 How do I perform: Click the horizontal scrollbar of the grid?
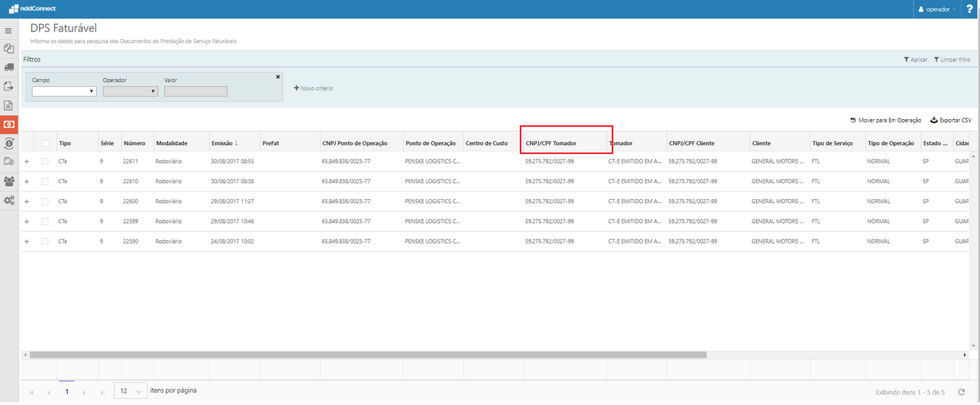click(368, 355)
